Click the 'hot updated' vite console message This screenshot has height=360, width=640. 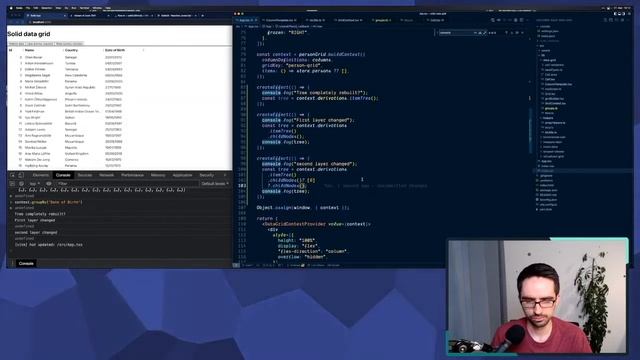click(x=49, y=245)
